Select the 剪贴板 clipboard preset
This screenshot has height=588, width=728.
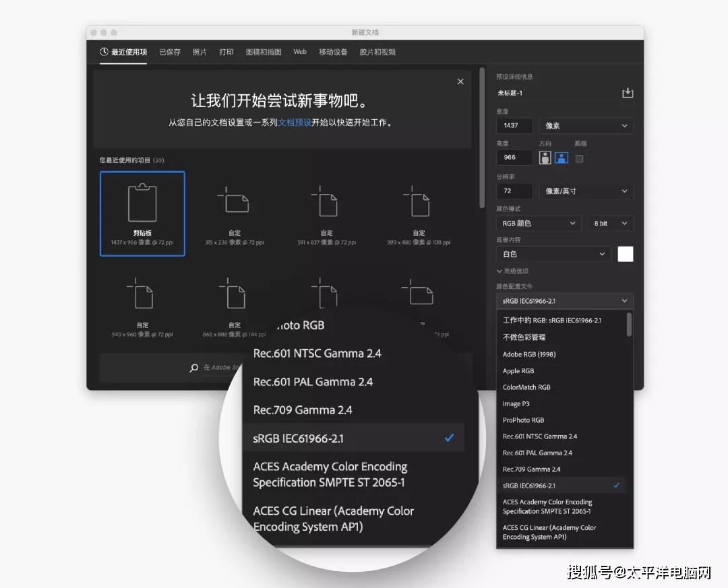pos(142,213)
